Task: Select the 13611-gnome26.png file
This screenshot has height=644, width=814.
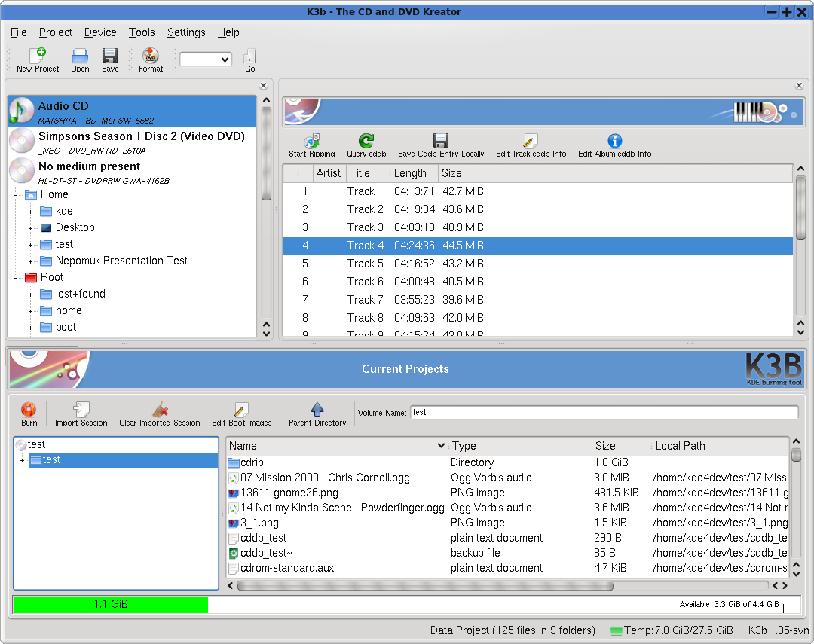Action: coord(507,493)
